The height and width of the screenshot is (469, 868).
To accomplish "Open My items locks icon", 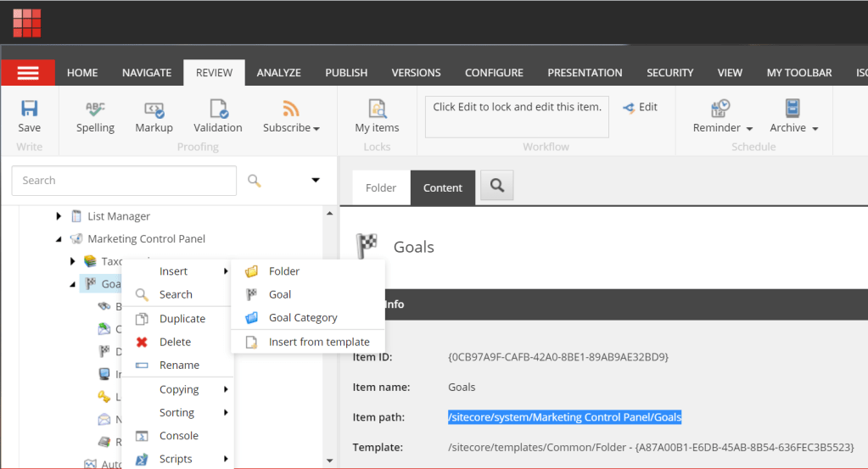I will tap(377, 109).
